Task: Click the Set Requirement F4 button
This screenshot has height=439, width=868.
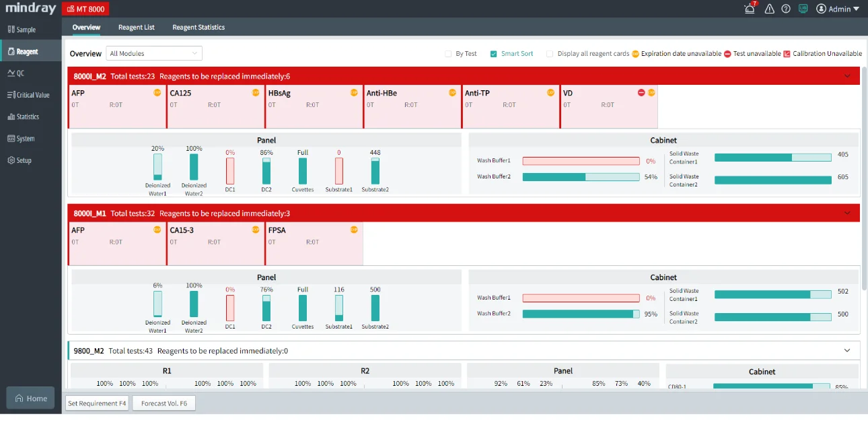Action: [x=97, y=403]
